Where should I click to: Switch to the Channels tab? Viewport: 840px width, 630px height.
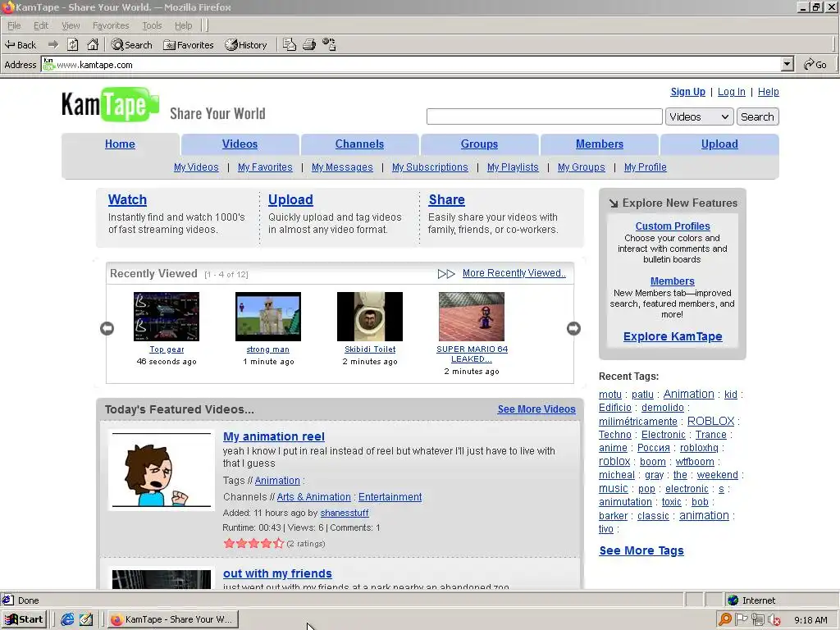359,144
